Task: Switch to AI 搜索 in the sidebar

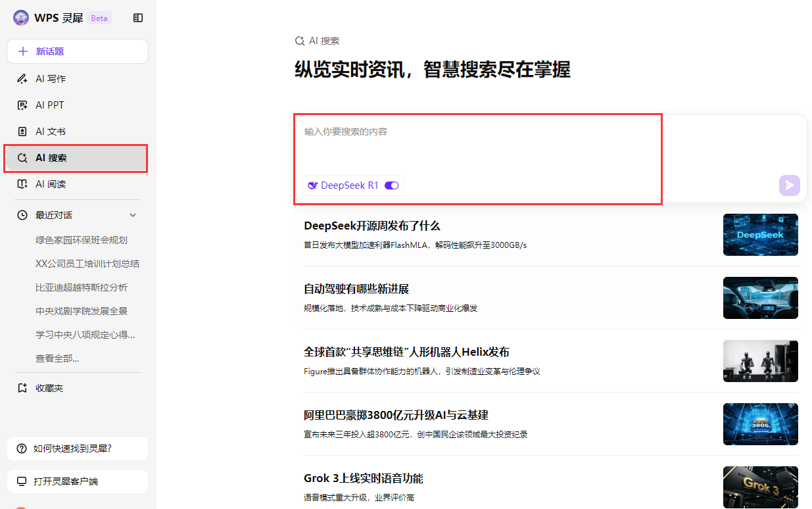Action: tap(76, 158)
